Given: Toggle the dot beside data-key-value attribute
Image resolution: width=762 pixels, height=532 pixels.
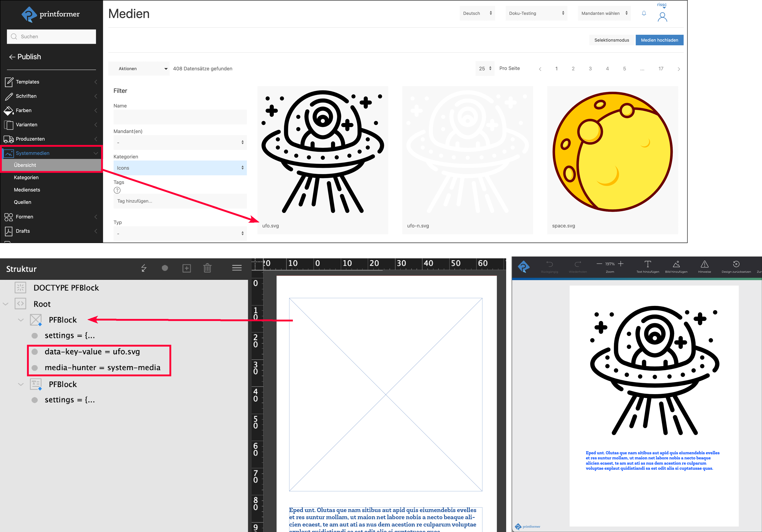Looking at the screenshot, I should coord(35,352).
